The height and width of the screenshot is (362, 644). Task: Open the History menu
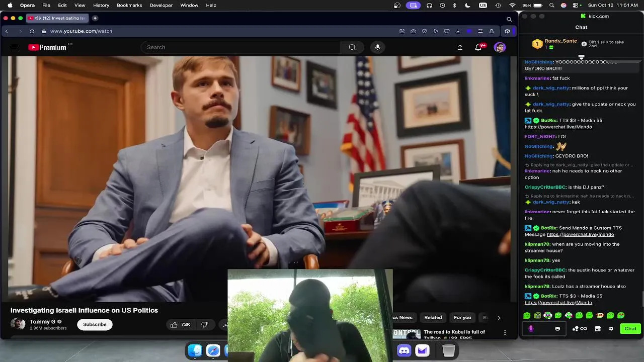[x=101, y=5]
